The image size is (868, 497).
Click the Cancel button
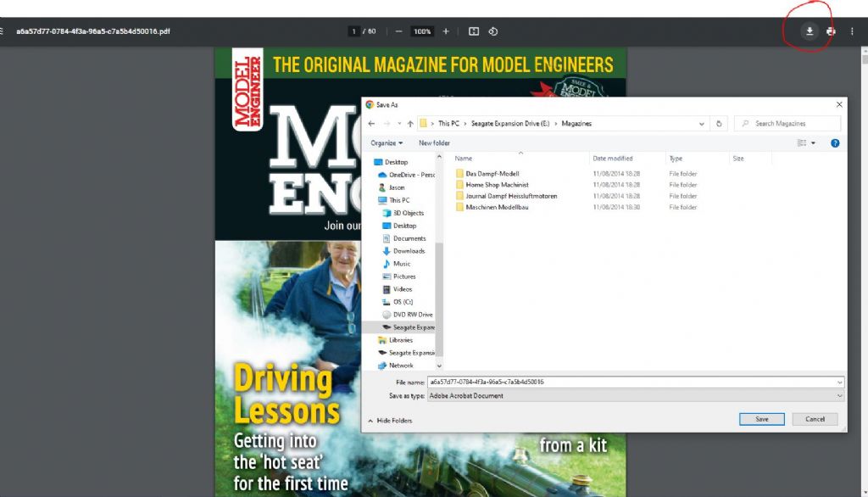(x=815, y=419)
